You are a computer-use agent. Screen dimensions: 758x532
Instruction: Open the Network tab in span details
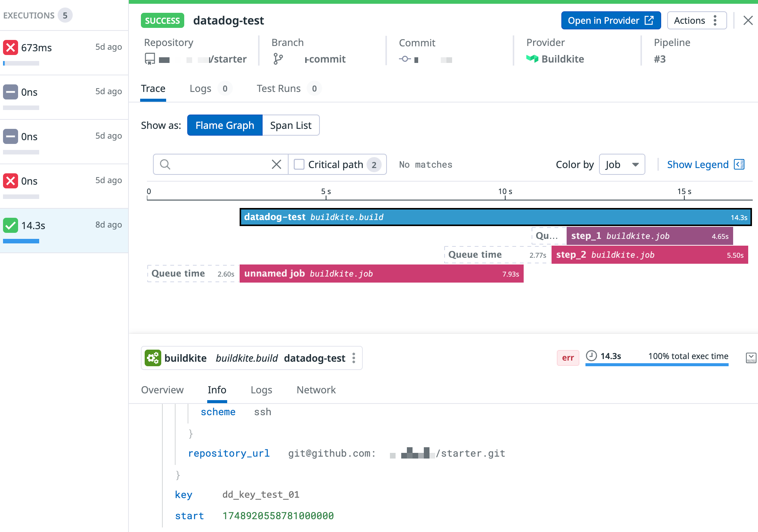click(x=316, y=390)
